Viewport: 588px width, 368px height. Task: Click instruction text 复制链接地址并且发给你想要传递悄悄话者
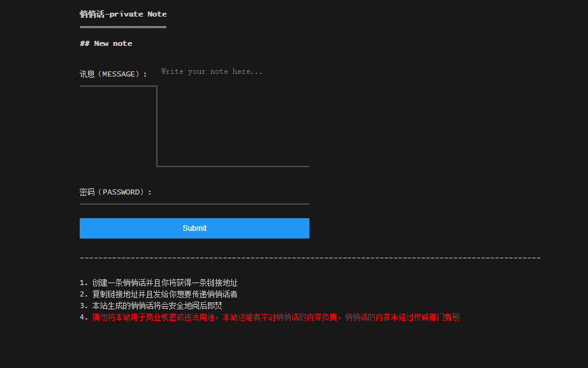[x=165, y=294]
